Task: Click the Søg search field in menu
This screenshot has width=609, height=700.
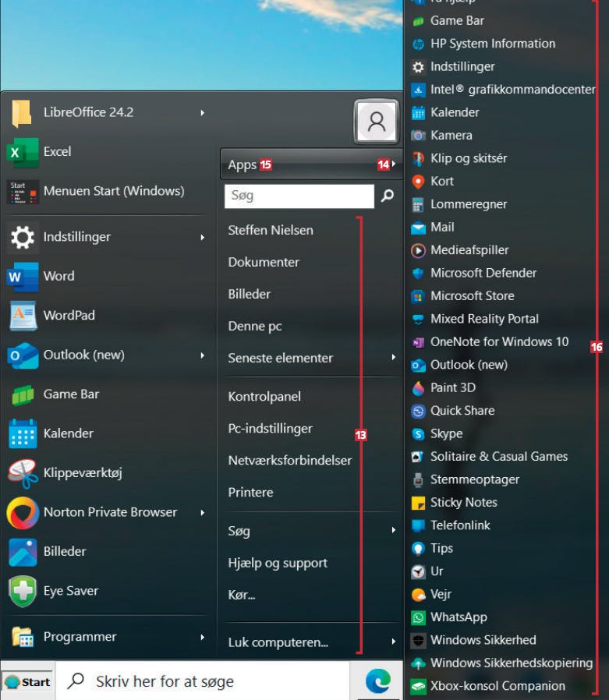Action: tap(299, 196)
